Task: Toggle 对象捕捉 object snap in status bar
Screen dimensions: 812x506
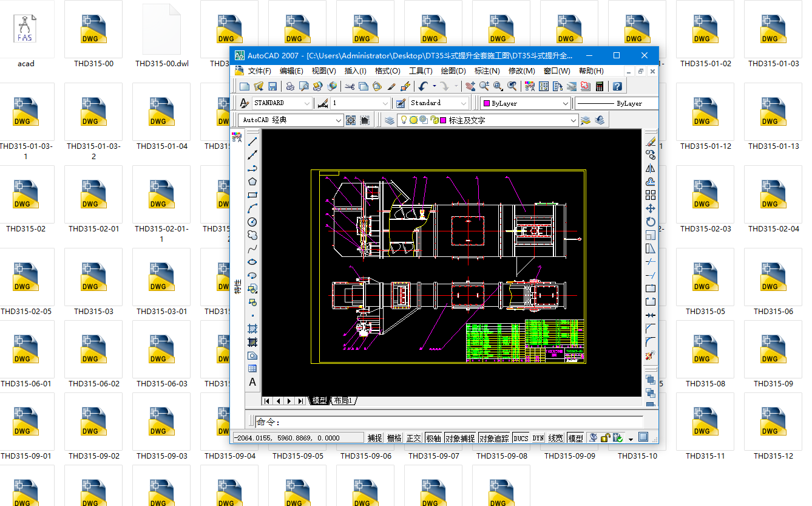Action: [460, 438]
